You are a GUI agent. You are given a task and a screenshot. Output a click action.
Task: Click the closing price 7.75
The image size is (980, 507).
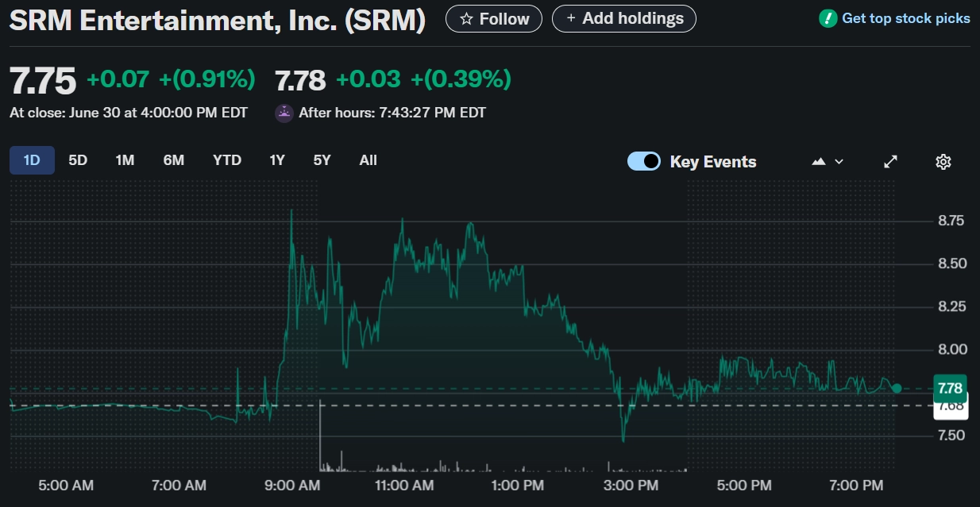43,80
